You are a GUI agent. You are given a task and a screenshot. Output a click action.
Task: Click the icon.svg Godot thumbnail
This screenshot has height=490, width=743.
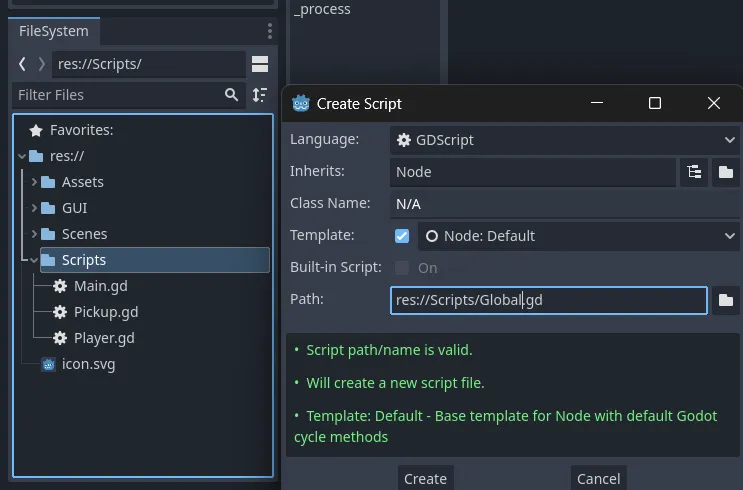pos(48,364)
